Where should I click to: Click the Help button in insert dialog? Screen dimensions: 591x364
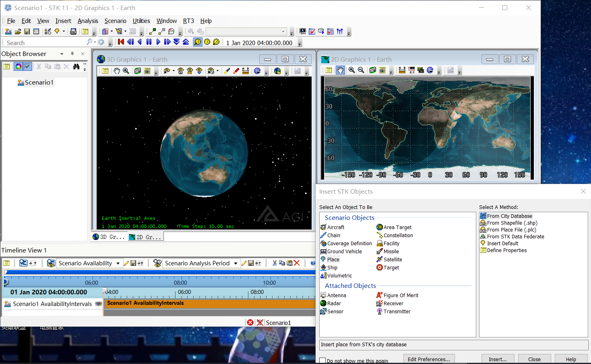[571, 359]
